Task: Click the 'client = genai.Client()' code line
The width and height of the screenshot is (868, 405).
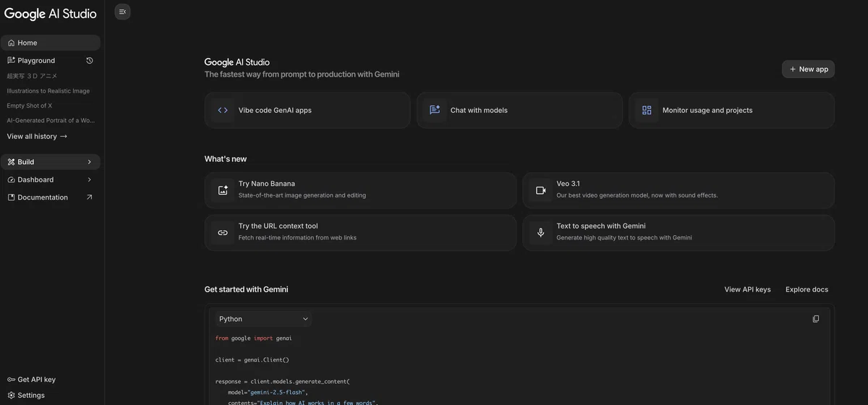Action: (252, 359)
